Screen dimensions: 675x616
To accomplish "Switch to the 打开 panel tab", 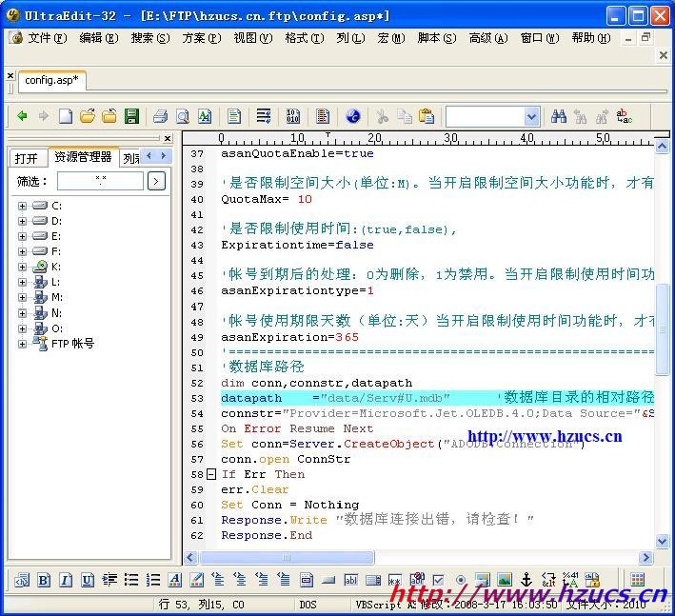I will (27, 158).
